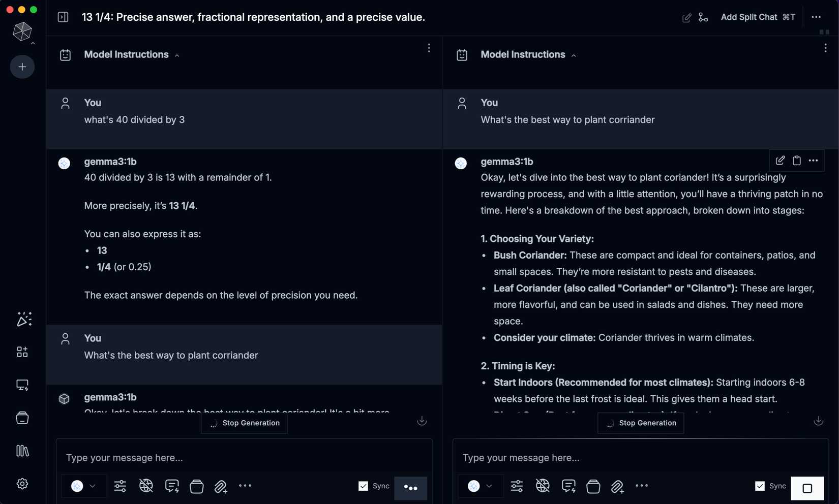
Task: Open the library books icon in left sidebar
Action: coord(22,451)
